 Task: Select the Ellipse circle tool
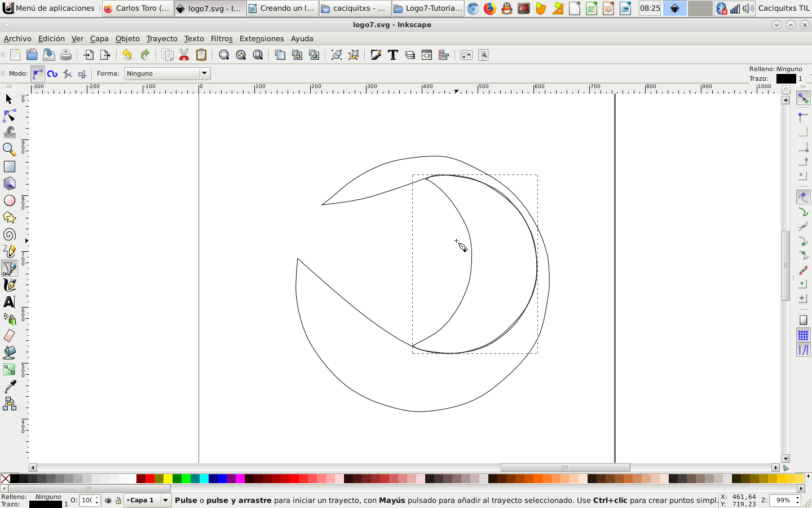coord(9,200)
